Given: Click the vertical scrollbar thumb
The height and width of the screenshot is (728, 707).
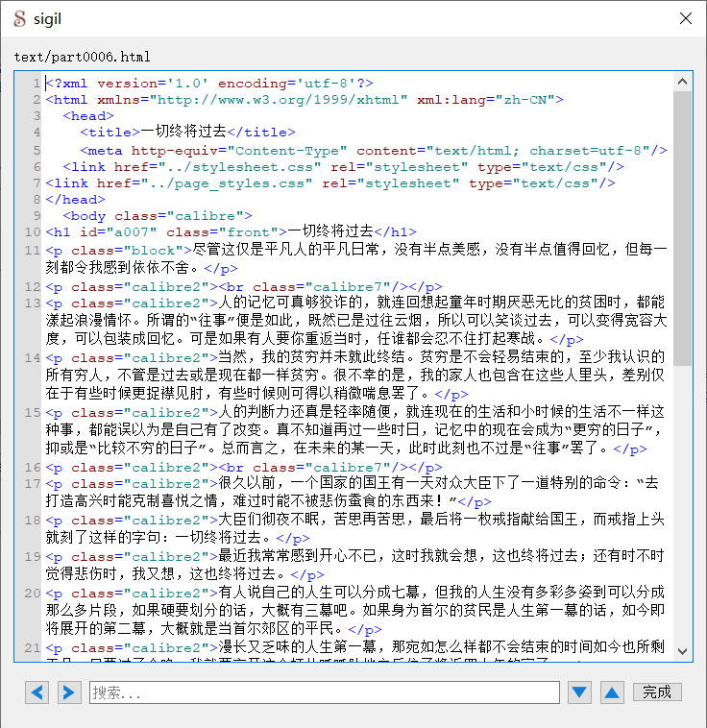Looking at the screenshot, I should point(682,229).
